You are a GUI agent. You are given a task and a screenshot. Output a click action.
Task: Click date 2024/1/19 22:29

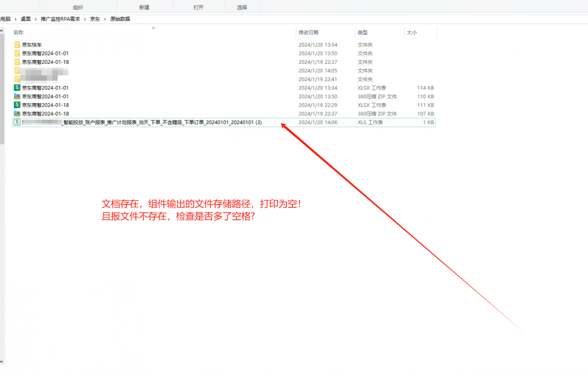click(318, 105)
